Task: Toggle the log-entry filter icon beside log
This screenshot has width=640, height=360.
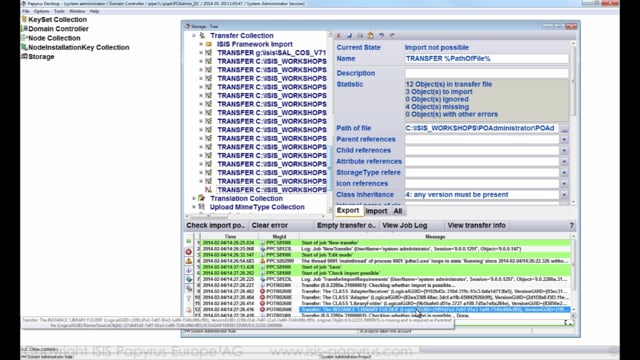Action: tap(189, 279)
